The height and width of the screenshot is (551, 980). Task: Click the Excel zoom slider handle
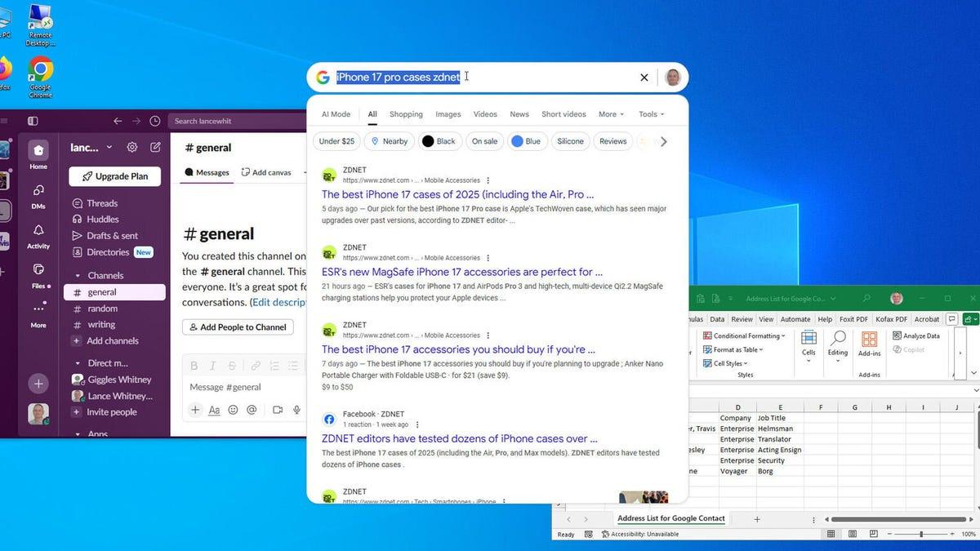click(921, 534)
